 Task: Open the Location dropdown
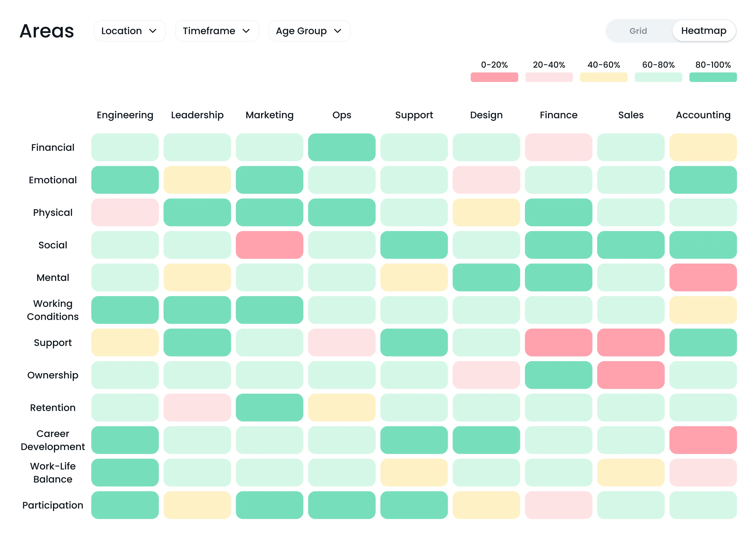click(x=129, y=31)
